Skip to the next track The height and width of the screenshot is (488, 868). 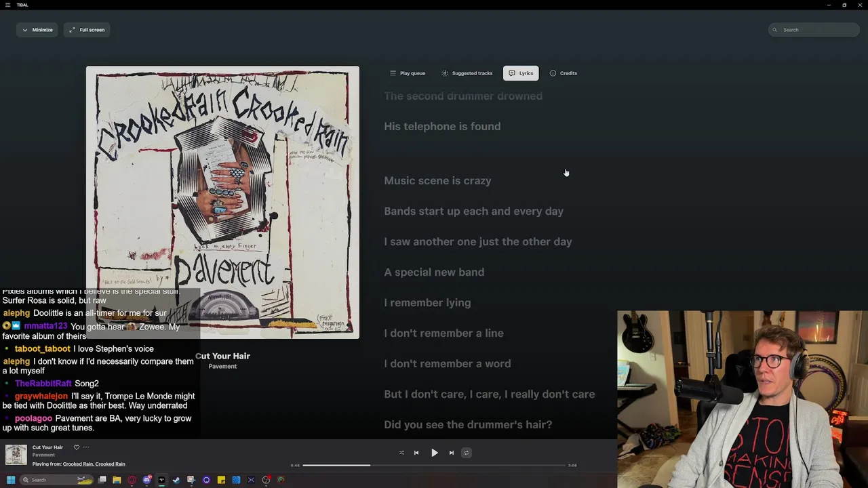[452, 453]
